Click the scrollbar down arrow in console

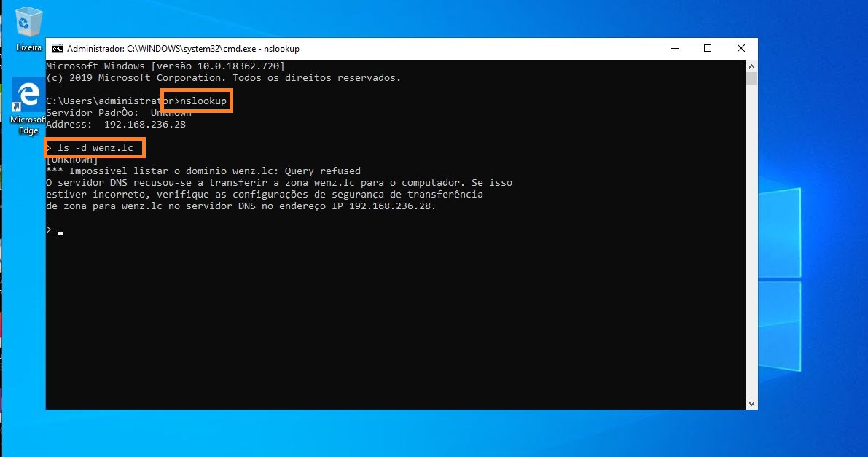coord(751,404)
